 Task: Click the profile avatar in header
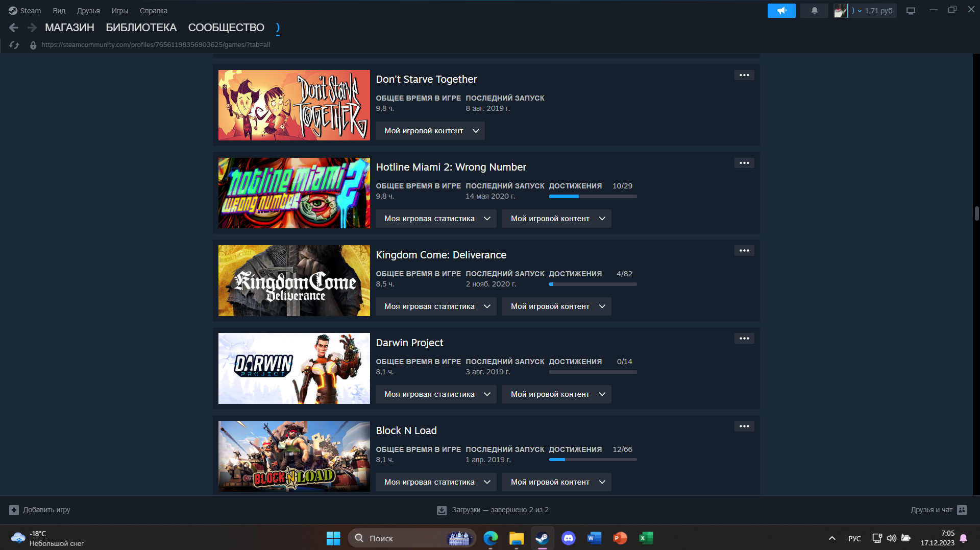[840, 11]
